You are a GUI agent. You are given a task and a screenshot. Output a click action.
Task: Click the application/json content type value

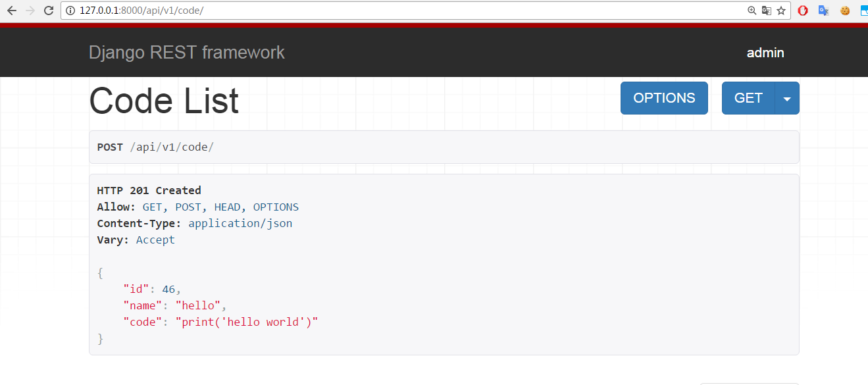[x=240, y=224]
